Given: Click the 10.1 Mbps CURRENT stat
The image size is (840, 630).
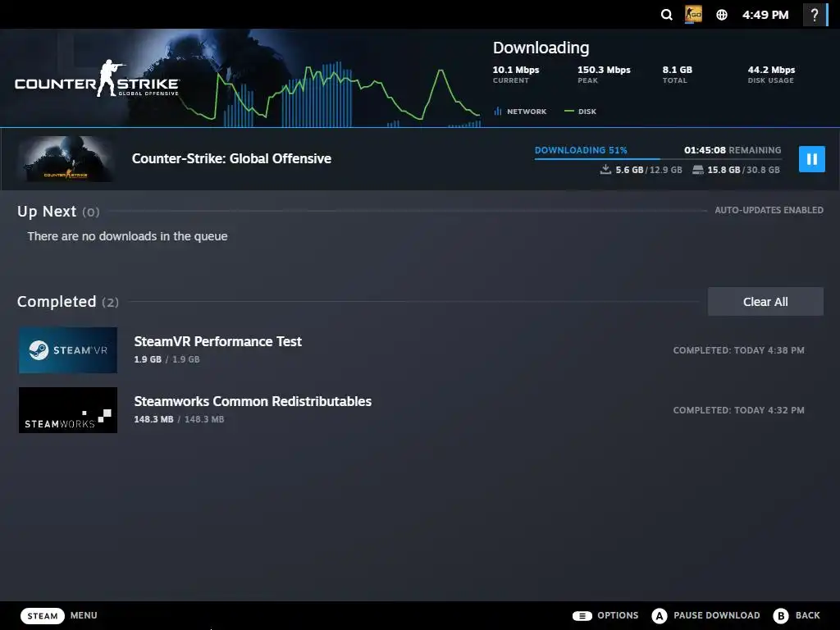Looking at the screenshot, I should pos(516,75).
